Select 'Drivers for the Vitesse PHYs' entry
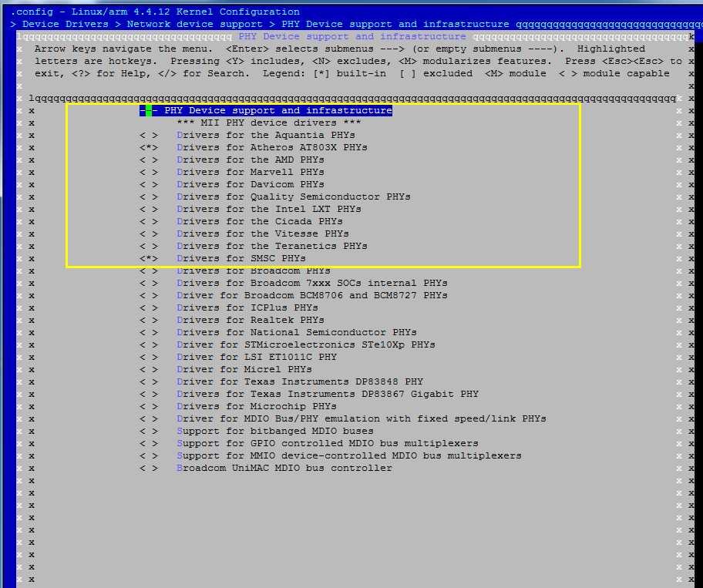 pos(263,234)
